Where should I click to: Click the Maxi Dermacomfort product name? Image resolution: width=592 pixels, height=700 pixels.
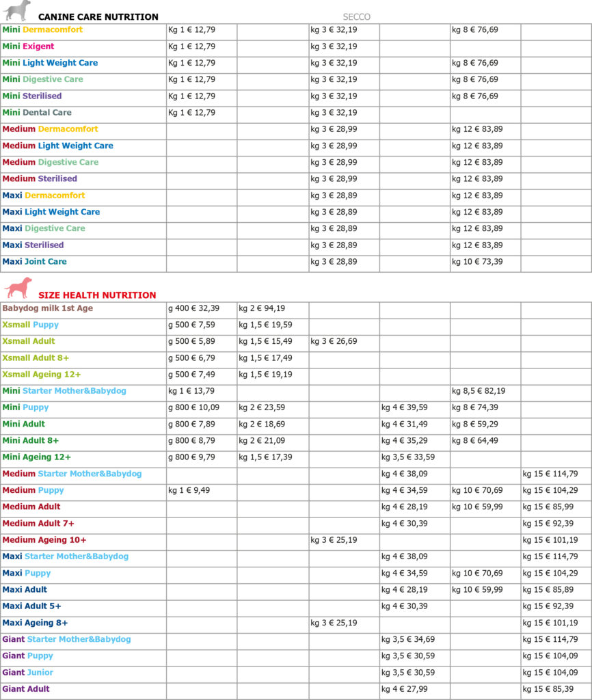point(44,195)
